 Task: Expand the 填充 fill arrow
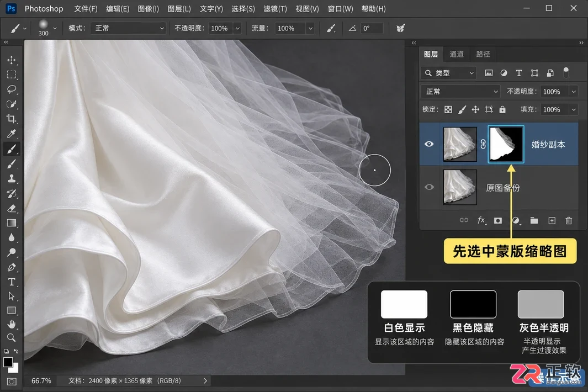[x=574, y=109]
